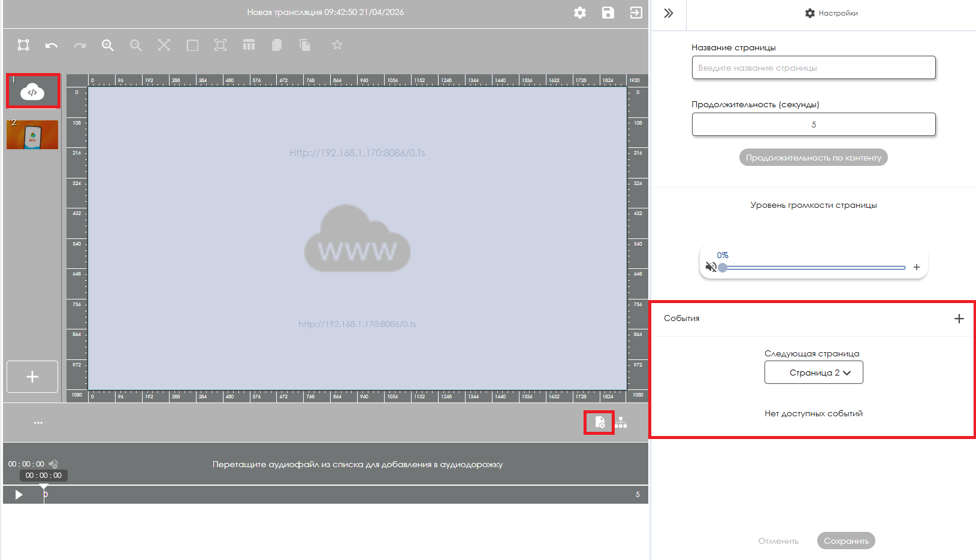Collapse the settings panel with double chevron
This screenshot has width=976, height=560.
[x=669, y=13]
